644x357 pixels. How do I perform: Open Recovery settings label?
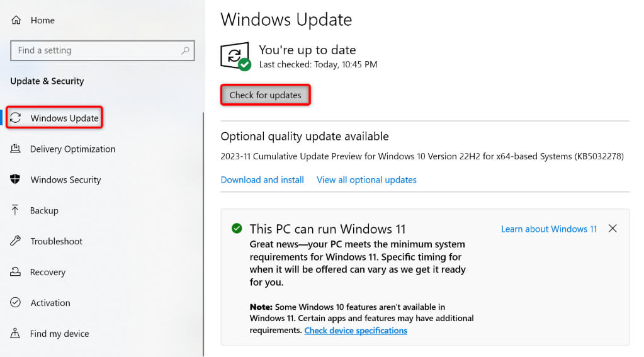click(48, 273)
